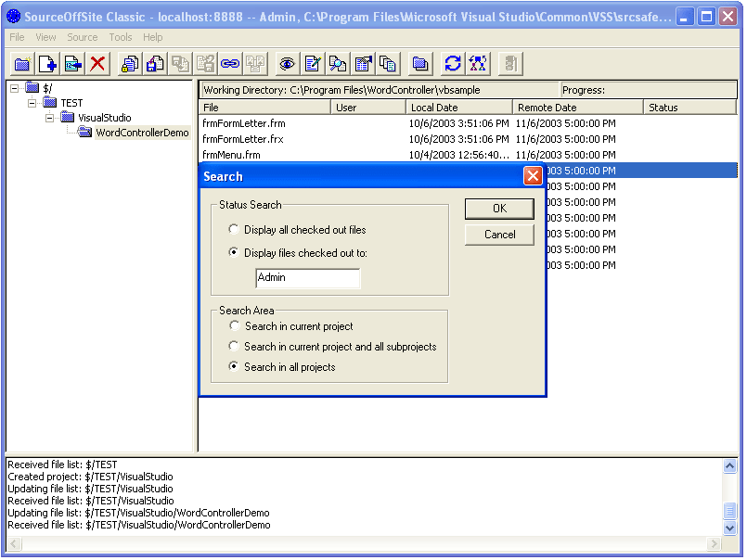The width and height of the screenshot is (747, 560).
Task: Collapse the TEST project node
Action: tap(32, 103)
